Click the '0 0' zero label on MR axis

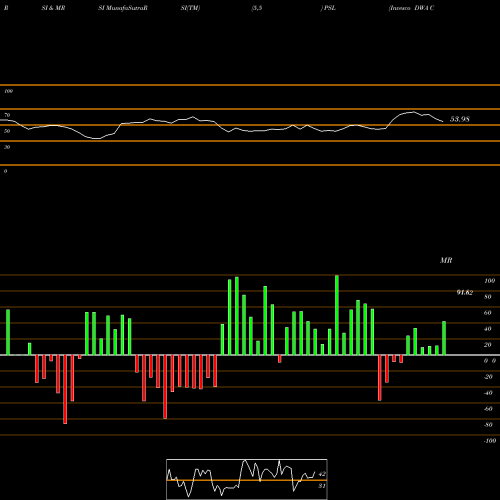point(490,361)
